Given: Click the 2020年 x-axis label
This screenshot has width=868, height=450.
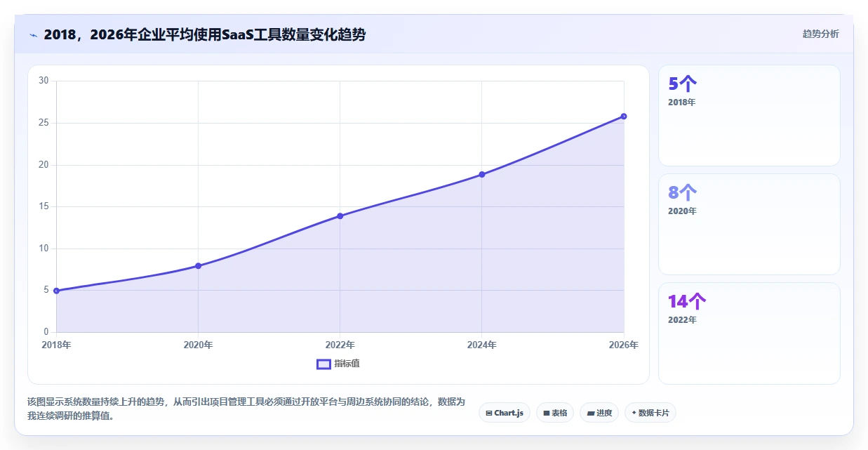Looking at the screenshot, I should coord(198,345).
